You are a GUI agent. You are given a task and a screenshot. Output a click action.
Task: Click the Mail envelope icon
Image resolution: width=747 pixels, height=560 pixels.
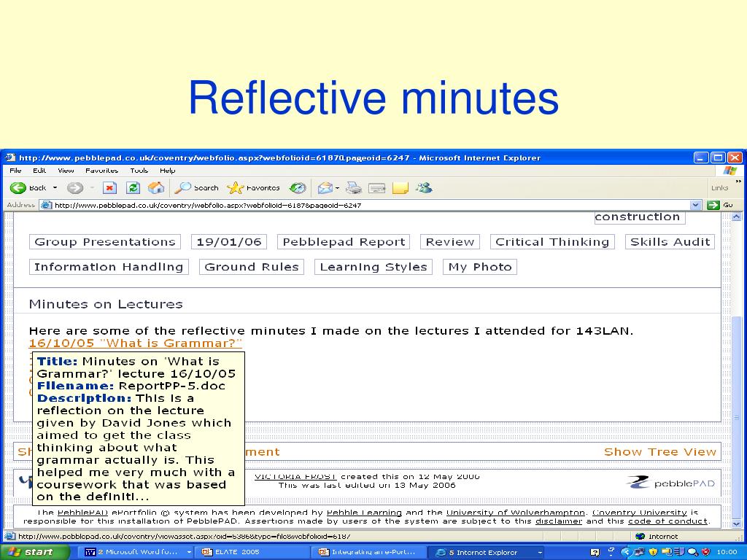click(325, 188)
